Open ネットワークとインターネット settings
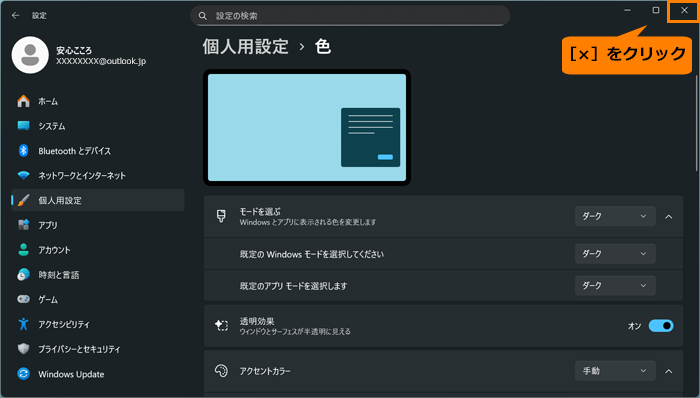The width and height of the screenshot is (700, 398). [98, 176]
